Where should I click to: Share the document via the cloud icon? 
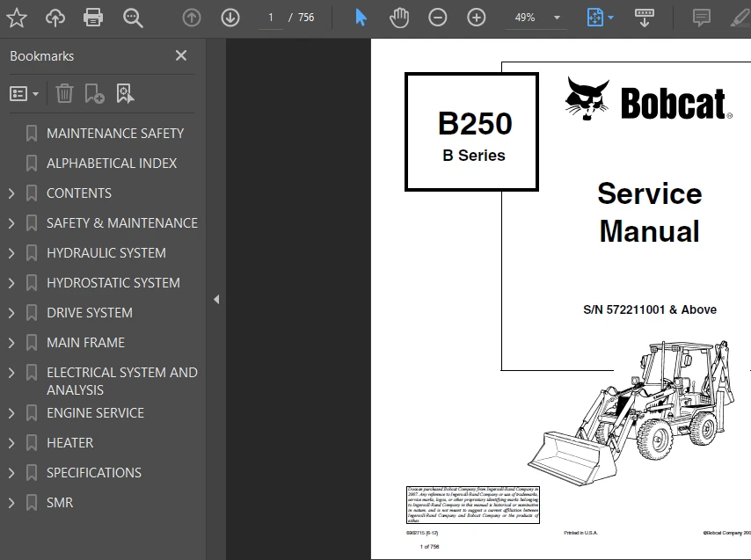55,17
